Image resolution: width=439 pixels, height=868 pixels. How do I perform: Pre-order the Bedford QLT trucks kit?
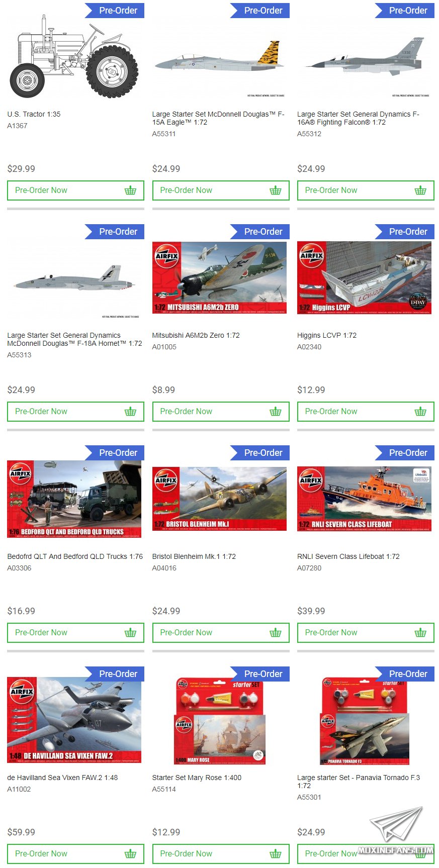coord(75,633)
